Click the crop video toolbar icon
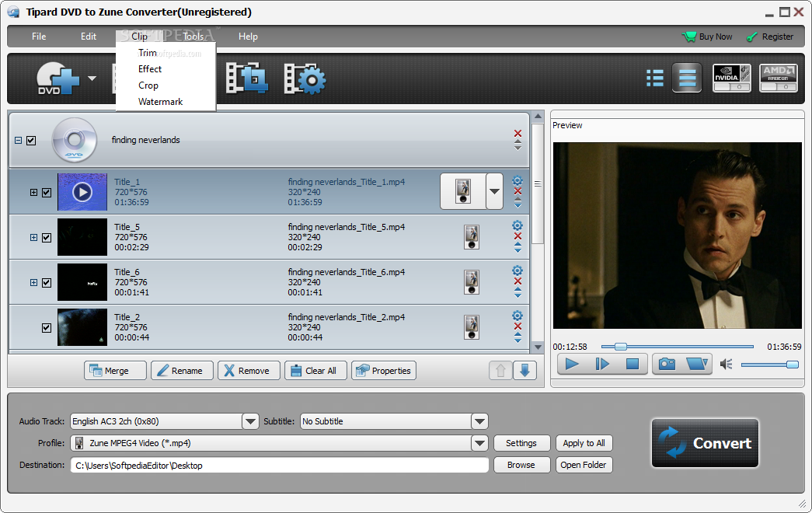Screen dimensions: 812x513 247,79
